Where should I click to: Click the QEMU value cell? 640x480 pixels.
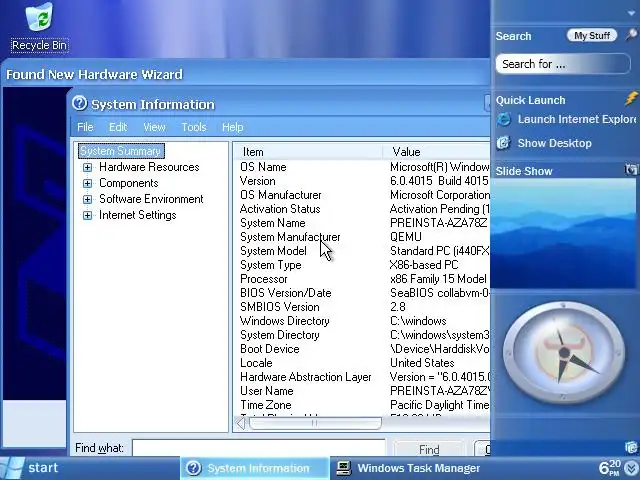(406, 237)
